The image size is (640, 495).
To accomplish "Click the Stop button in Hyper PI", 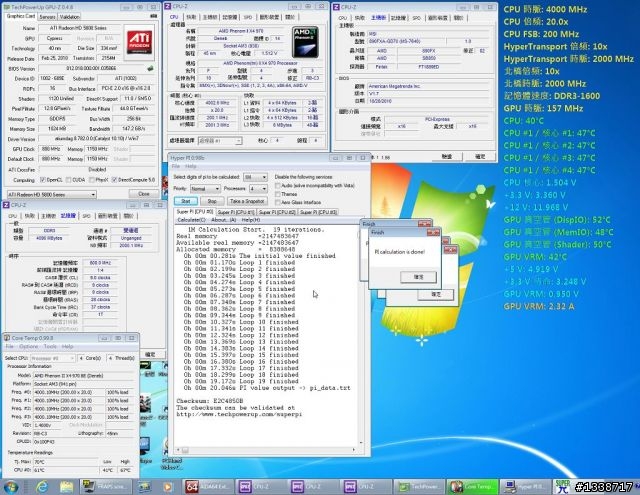I will tap(212, 201).
